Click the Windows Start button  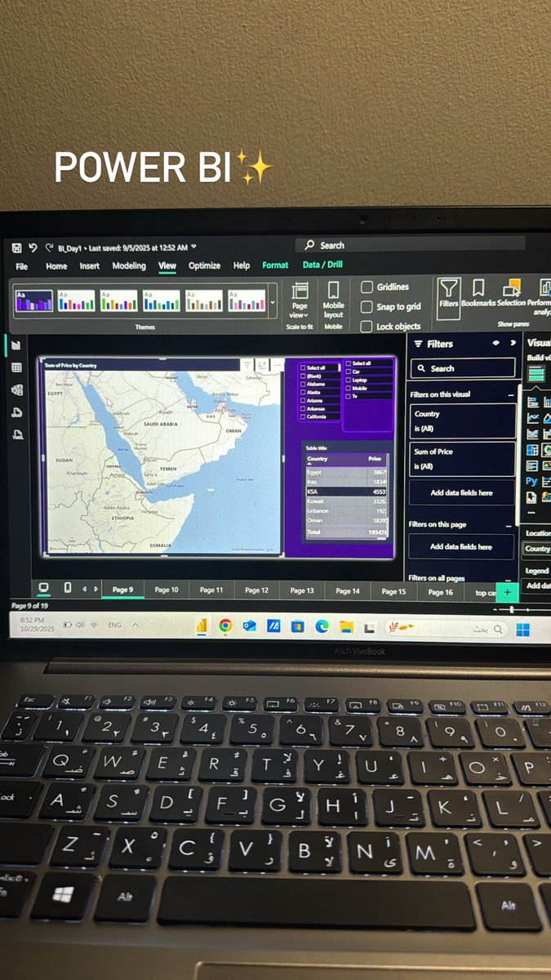click(x=522, y=630)
